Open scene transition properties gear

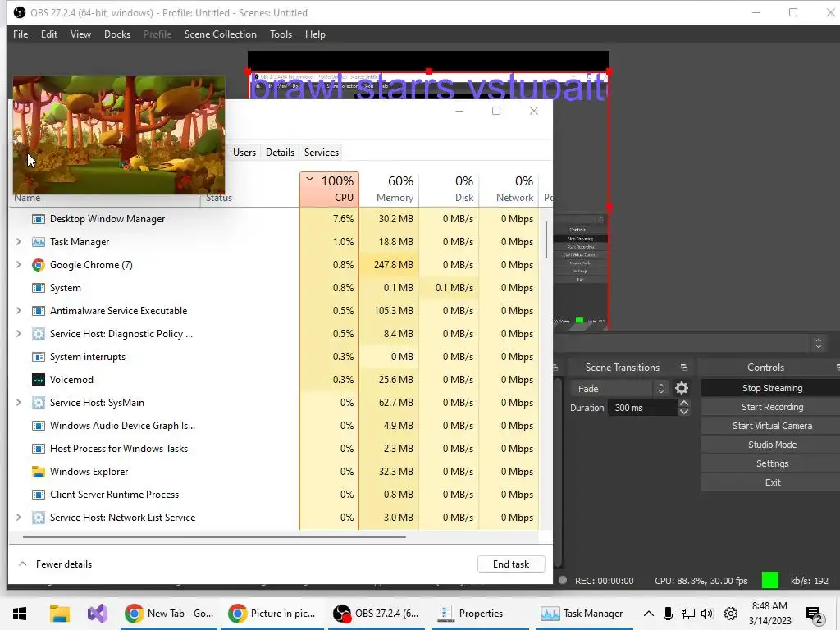(682, 388)
